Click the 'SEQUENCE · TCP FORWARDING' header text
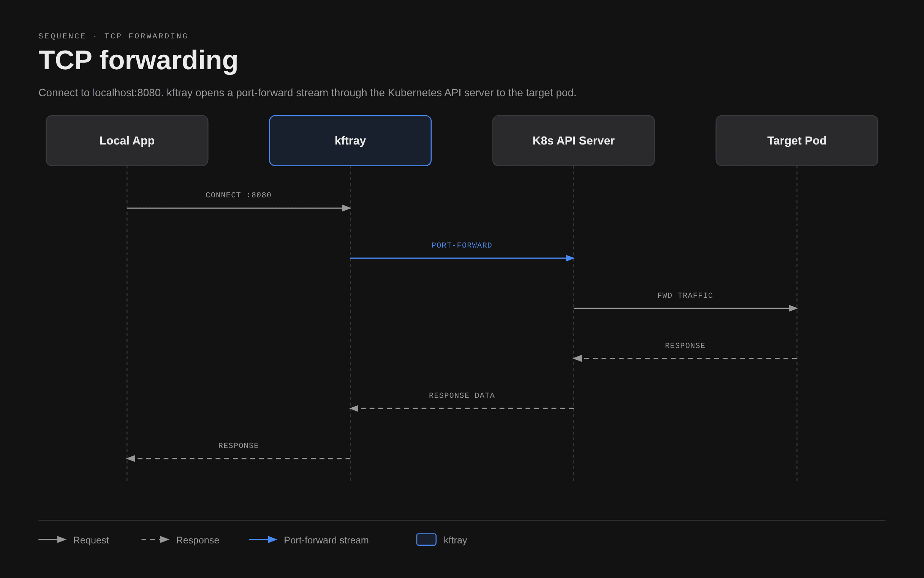 [113, 36]
